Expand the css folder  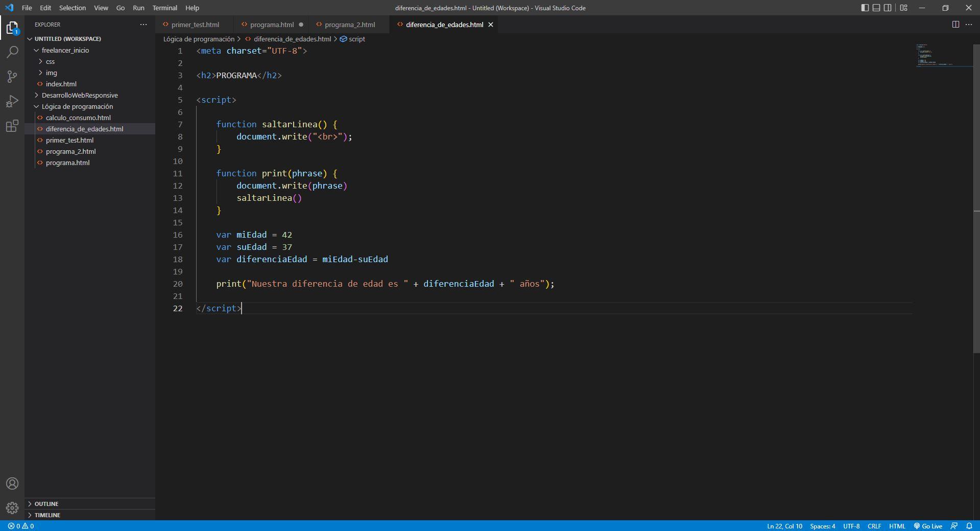click(90, 61)
